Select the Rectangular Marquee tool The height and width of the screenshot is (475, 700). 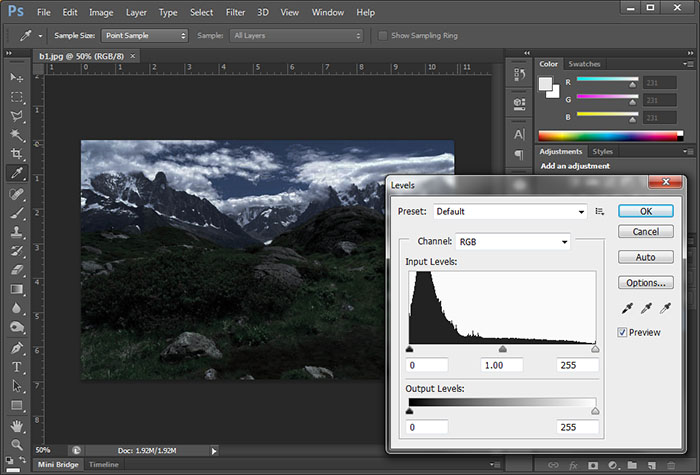pyautogui.click(x=17, y=97)
